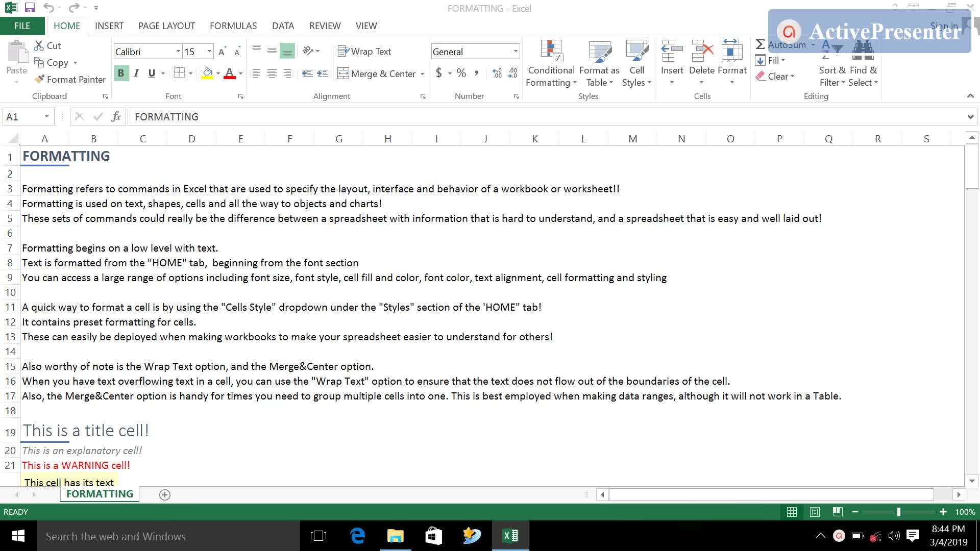Viewport: 980px width, 551px height.
Task: Switch to the REVIEW tab
Action: point(325,26)
